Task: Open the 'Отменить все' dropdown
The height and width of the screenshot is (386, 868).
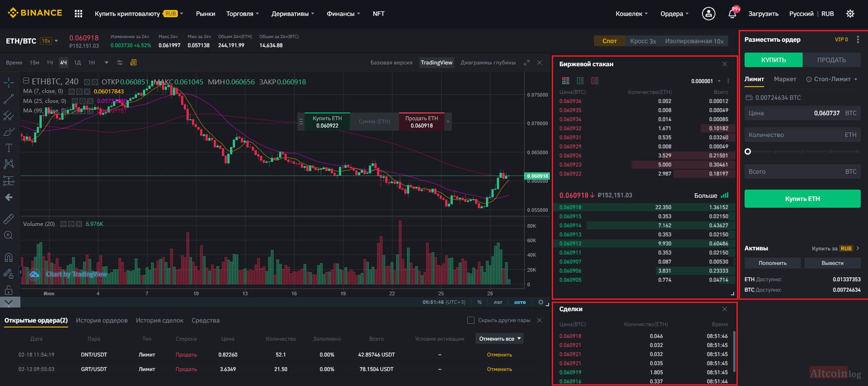Action: tap(500, 339)
